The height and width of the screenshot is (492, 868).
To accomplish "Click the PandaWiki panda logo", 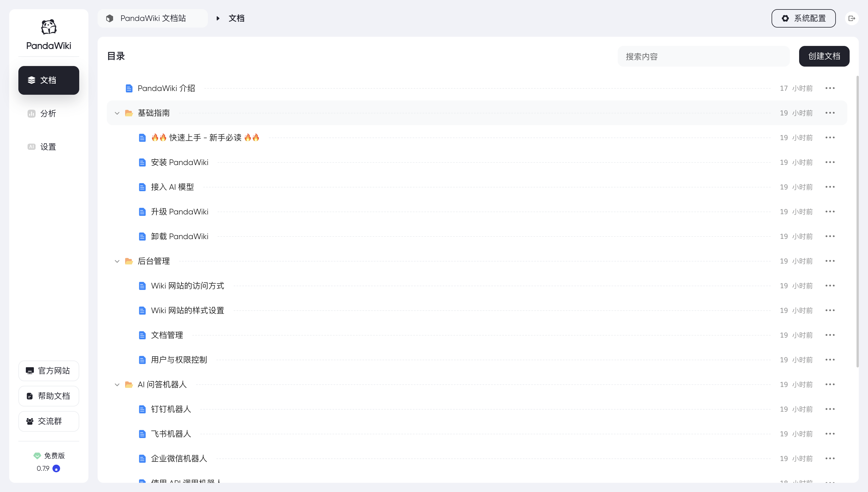I will pyautogui.click(x=48, y=27).
